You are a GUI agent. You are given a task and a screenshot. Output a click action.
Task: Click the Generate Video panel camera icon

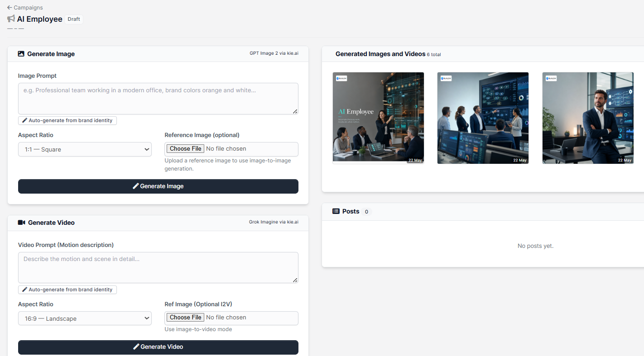tap(21, 223)
